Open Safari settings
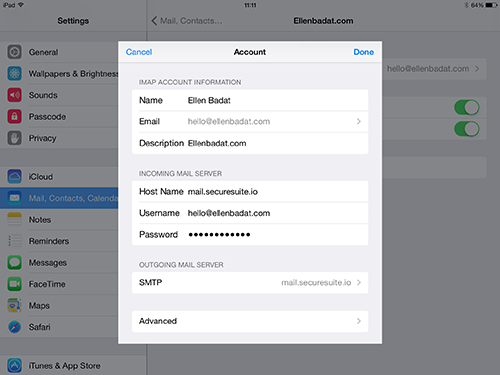The height and width of the screenshot is (375, 500). coord(59,327)
